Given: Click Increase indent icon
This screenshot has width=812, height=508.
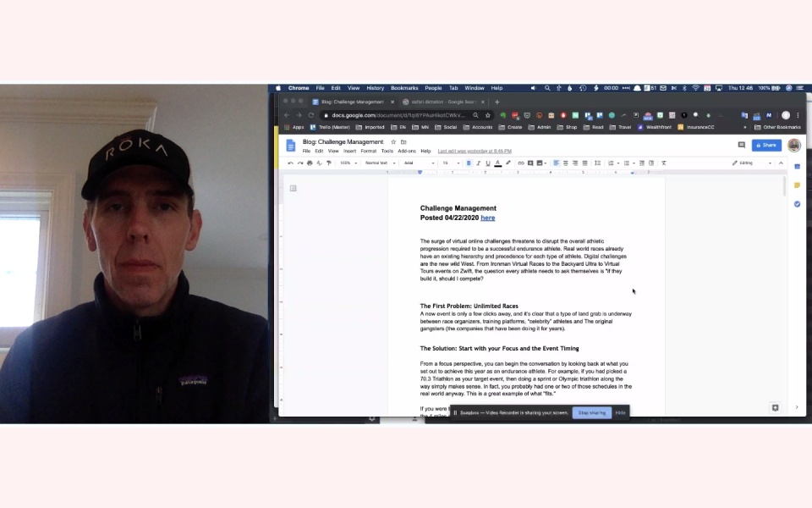Looking at the screenshot, I should point(651,163).
